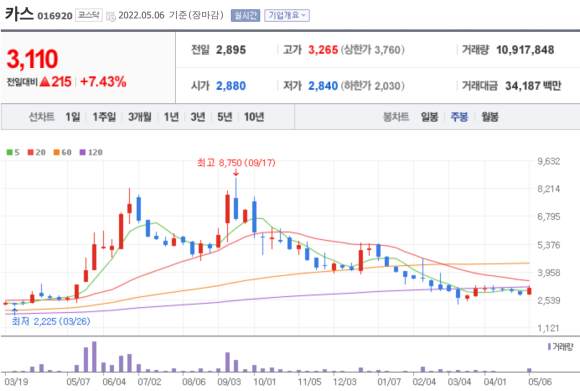Click the purple 120-period moving average swatch
580x391 pixels.
click(82, 152)
